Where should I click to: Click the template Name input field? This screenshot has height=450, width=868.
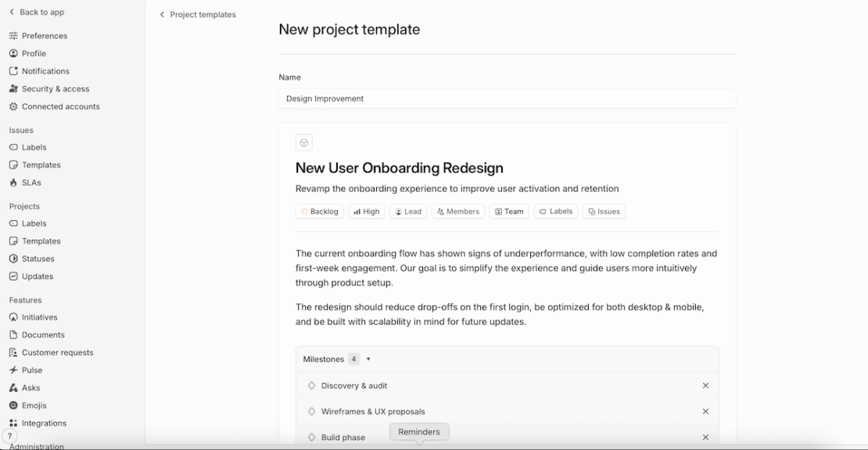[507, 98]
